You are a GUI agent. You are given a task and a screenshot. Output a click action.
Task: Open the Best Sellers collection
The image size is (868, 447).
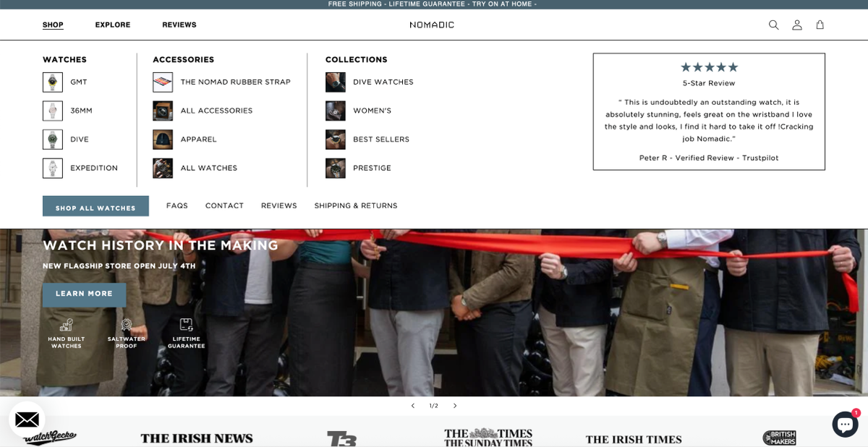(x=380, y=140)
